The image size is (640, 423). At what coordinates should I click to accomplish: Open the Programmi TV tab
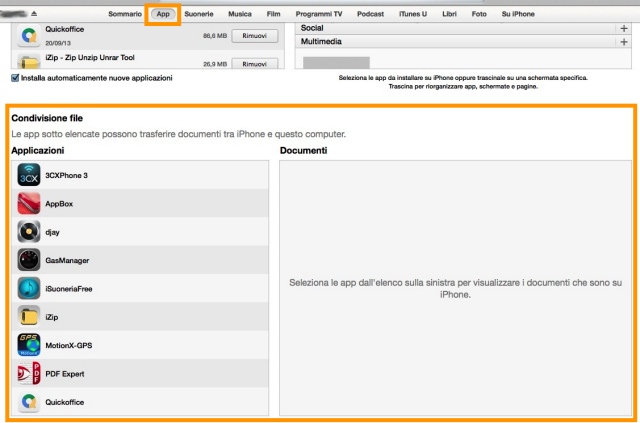point(319,14)
